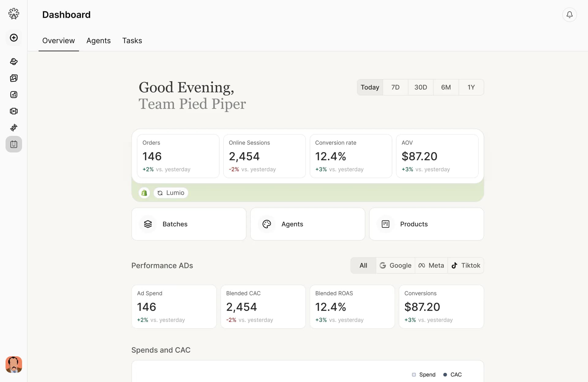
Task: Select the Today time range
Action: [x=370, y=87]
